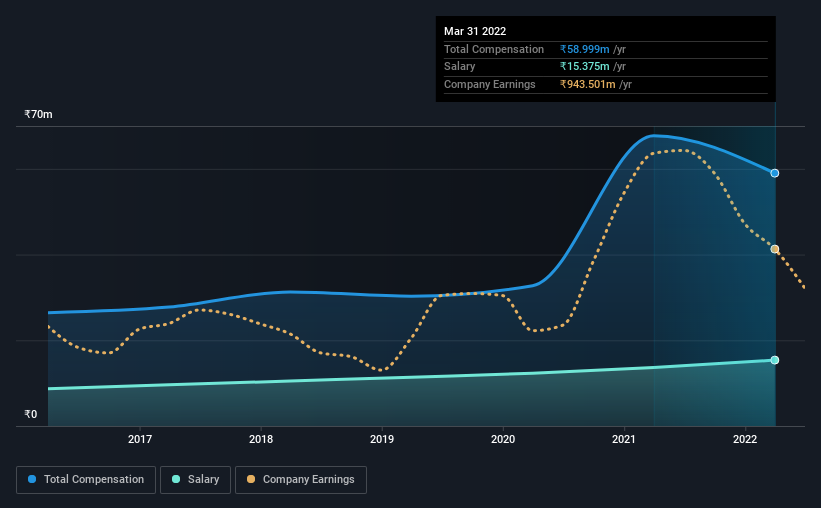
Task: Click the 2022 x-axis label
Action: pos(745,439)
